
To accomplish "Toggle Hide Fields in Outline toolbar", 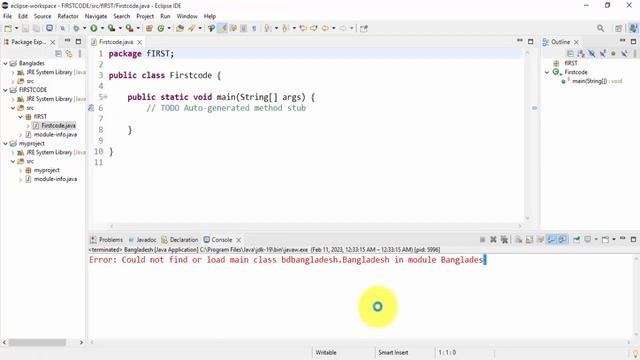I will [591, 54].
